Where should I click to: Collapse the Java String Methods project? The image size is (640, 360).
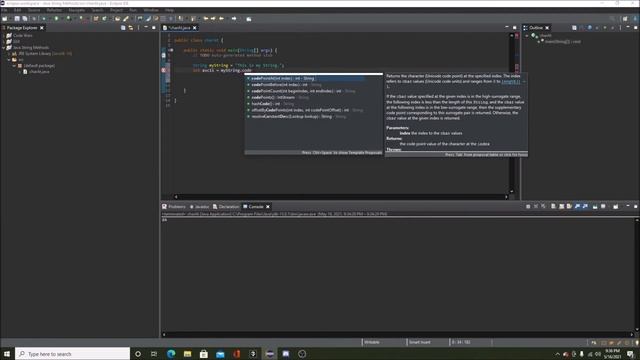(4, 48)
